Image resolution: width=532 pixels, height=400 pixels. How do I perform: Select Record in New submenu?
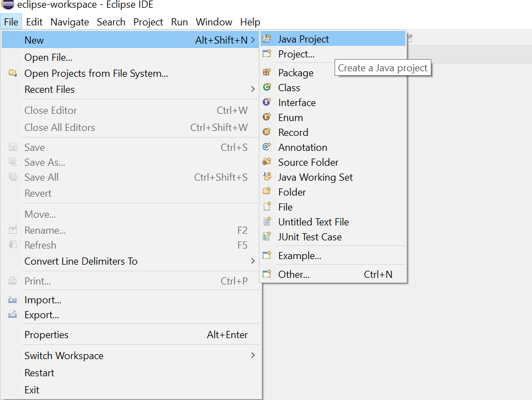(333, 132)
